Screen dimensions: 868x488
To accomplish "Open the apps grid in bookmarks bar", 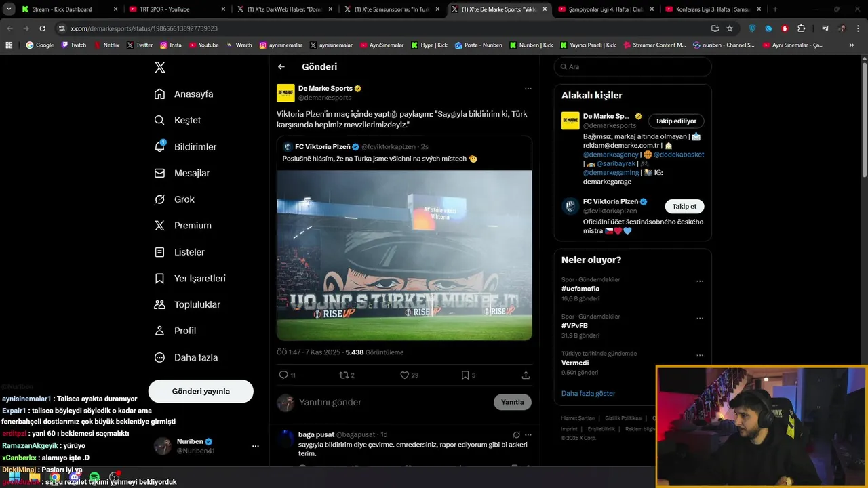I will [9, 45].
